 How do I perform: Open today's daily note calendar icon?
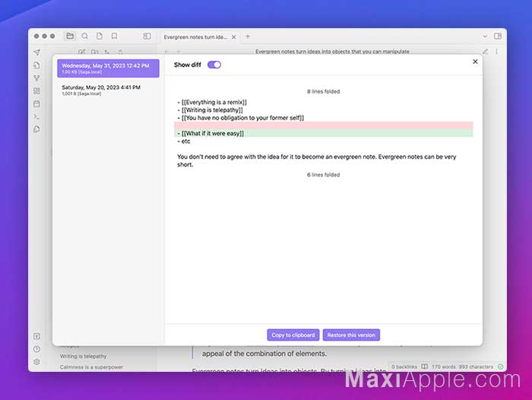tap(36, 104)
